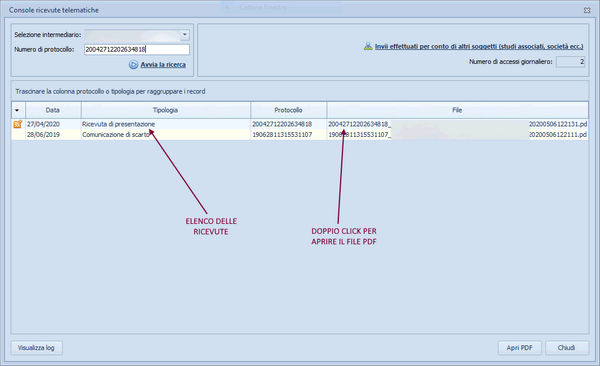Select the Comunicazione di scarto row
The height and width of the screenshot is (366, 600).
click(300, 134)
